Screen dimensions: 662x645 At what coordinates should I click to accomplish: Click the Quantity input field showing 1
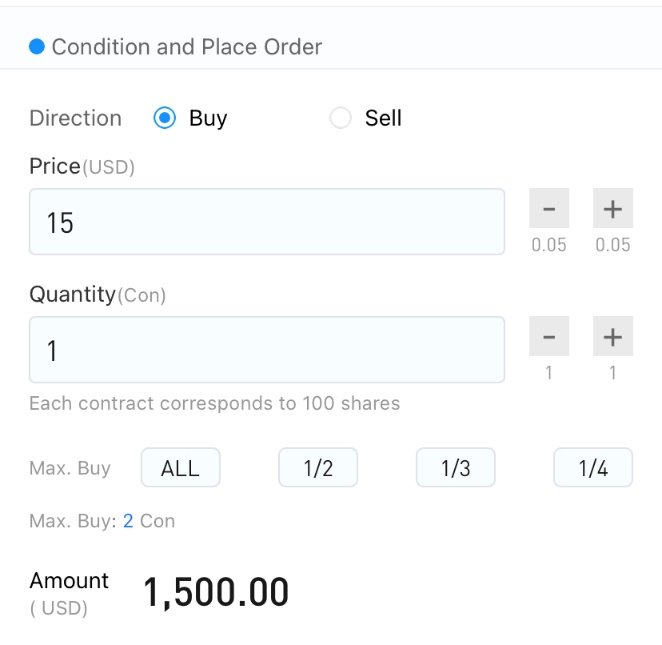(267, 350)
